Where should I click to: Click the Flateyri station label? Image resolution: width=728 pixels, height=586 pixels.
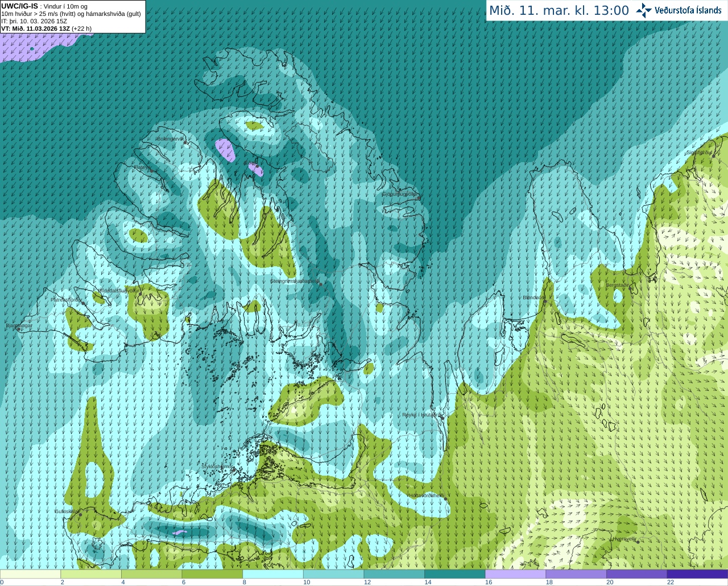pos(142,167)
